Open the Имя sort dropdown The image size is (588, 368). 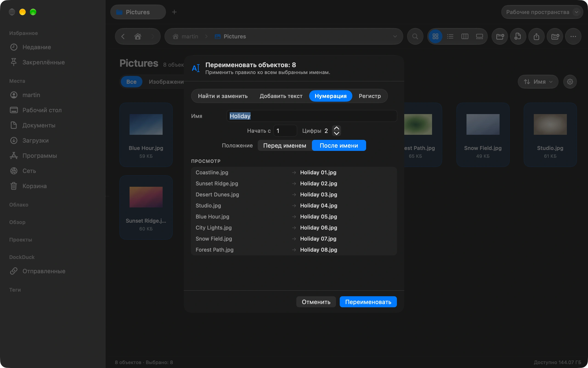tap(538, 81)
